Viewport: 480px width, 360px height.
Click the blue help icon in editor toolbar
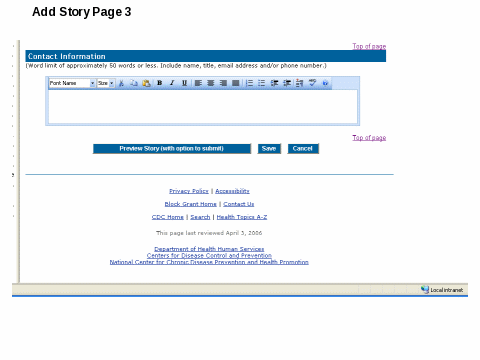point(325,83)
